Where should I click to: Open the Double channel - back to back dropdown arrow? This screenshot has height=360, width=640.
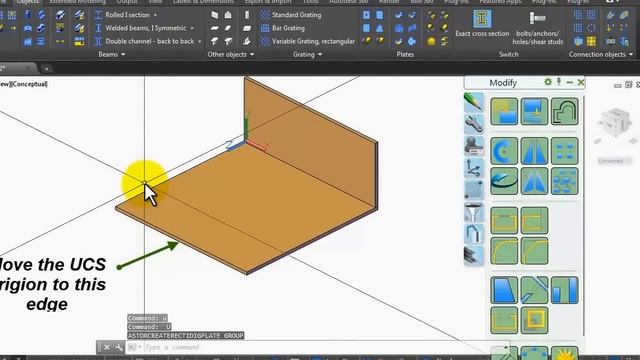[x=200, y=41]
